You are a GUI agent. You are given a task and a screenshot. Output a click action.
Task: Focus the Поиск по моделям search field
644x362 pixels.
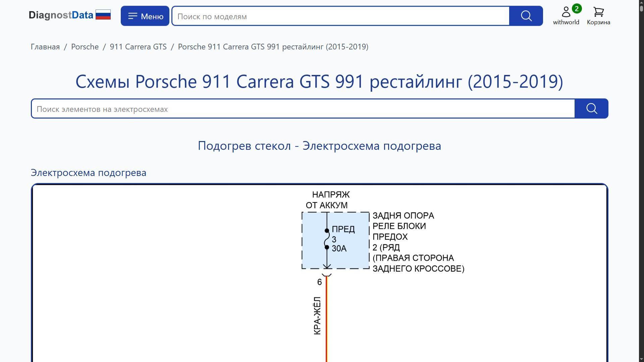pyautogui.click(x=340, y=16)
